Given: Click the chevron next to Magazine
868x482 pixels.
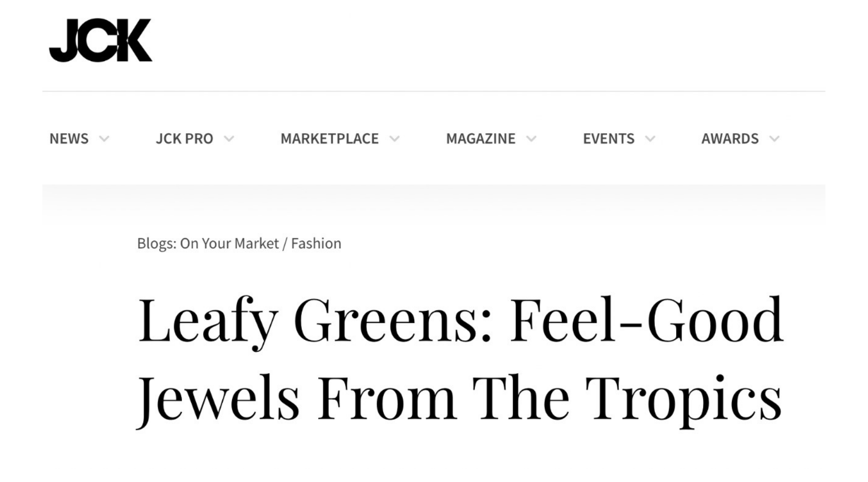Looking at the screenshot, I should pyautogui.click(x=531, y=139).
